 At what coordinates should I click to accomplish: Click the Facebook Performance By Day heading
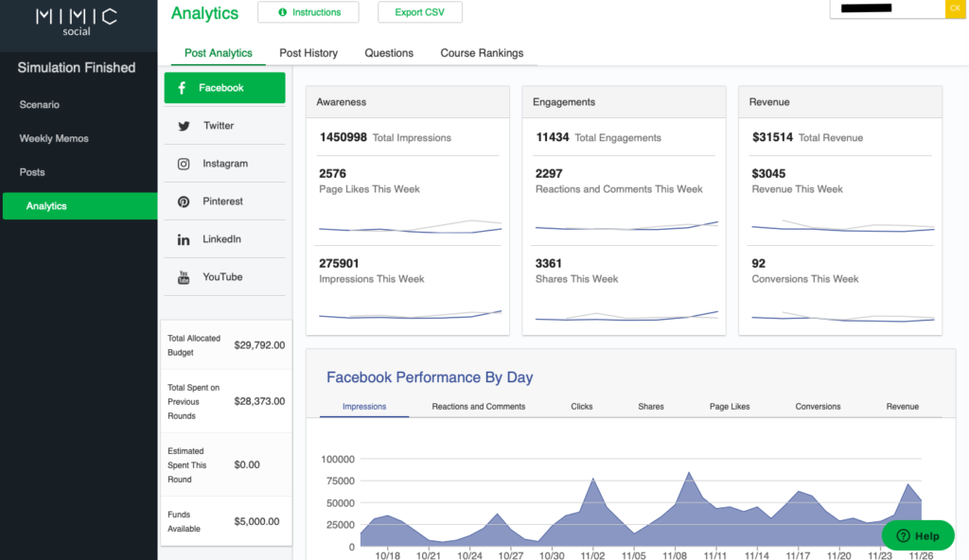430,377
